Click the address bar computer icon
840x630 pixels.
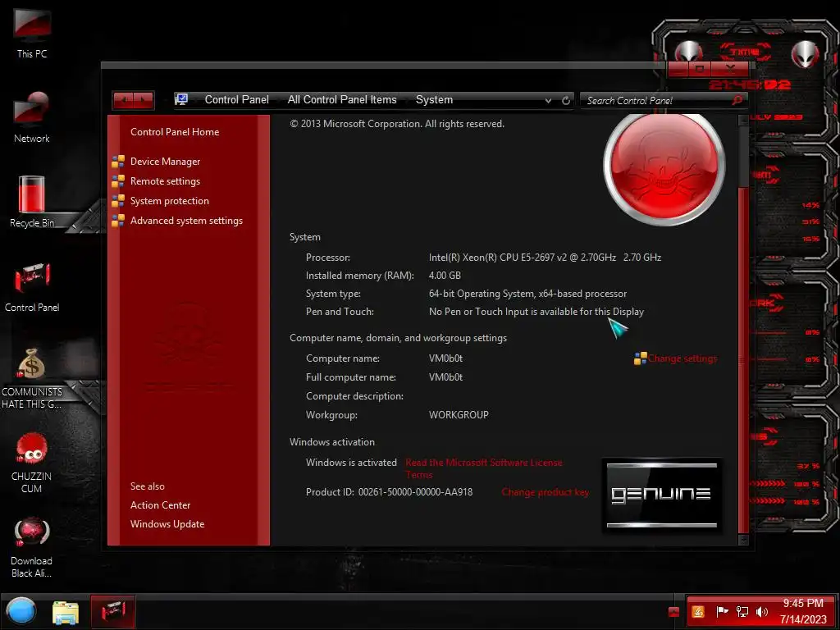(x=181, y=99)
